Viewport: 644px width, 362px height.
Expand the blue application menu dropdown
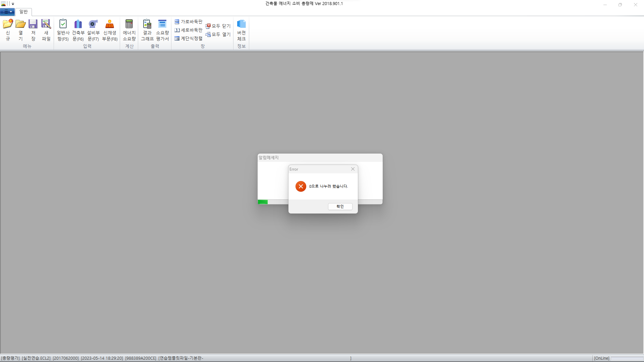(7, 12)
